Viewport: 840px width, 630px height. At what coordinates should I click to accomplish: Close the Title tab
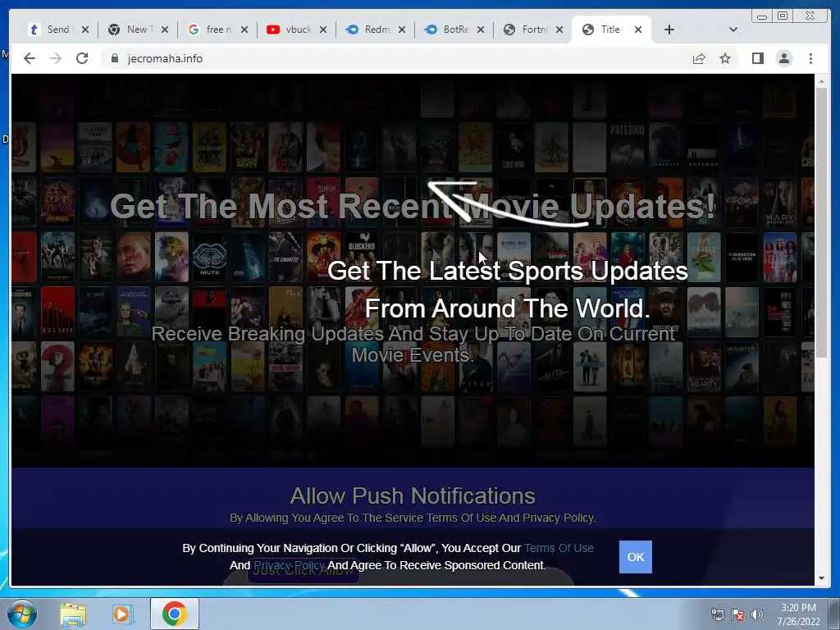tap(638, 30)
